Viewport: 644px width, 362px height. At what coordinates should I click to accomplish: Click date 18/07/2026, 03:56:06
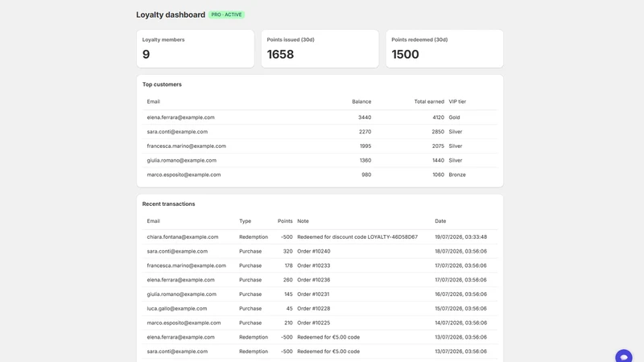(460, 251)
